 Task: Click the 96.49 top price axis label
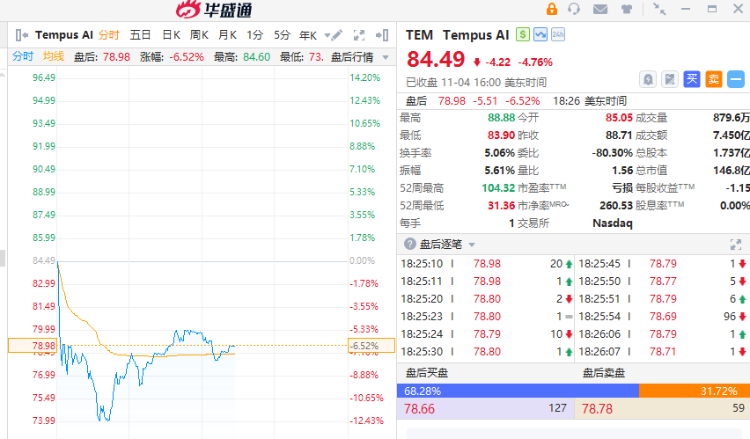click(x=44, y=77)
